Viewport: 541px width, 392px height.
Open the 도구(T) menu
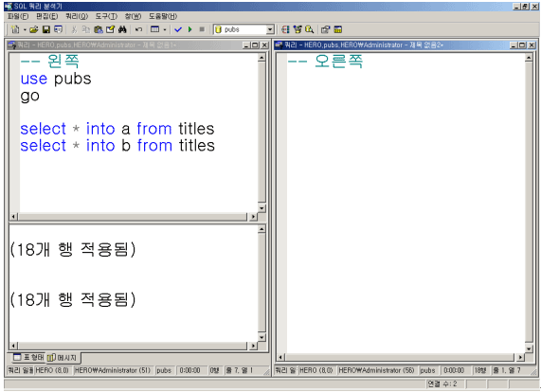click(106, 16)
